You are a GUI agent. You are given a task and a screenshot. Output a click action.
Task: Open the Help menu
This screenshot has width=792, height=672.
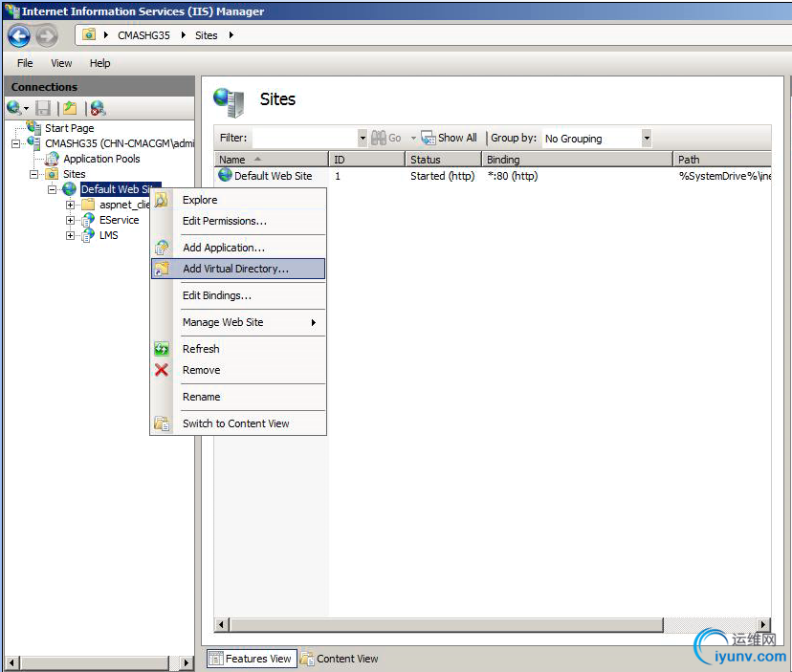(100, 63)
